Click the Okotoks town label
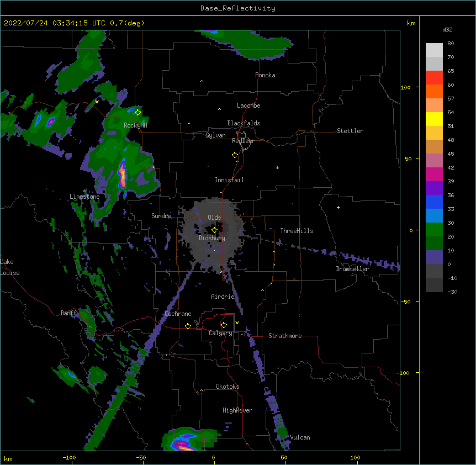This screenshot has height=465, width=476. pos(228,387)
